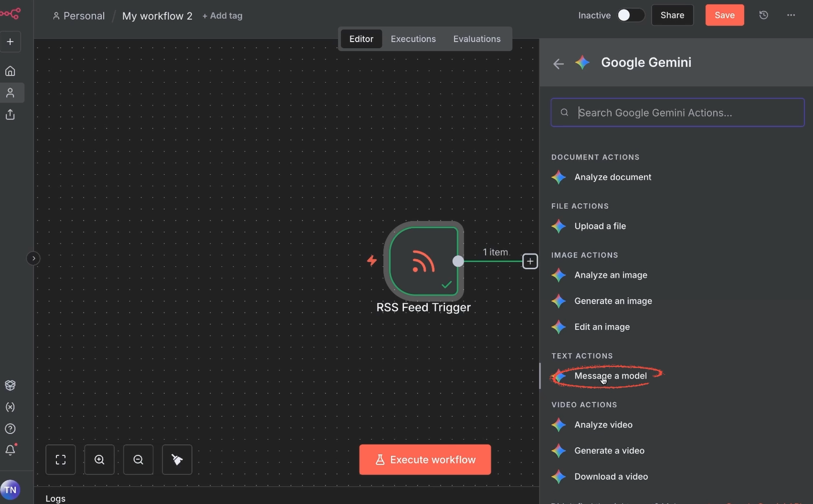Open the Home overview icon
Image resolution: width=813 pixels, height=504 pixels.
(x=10, y=71)
